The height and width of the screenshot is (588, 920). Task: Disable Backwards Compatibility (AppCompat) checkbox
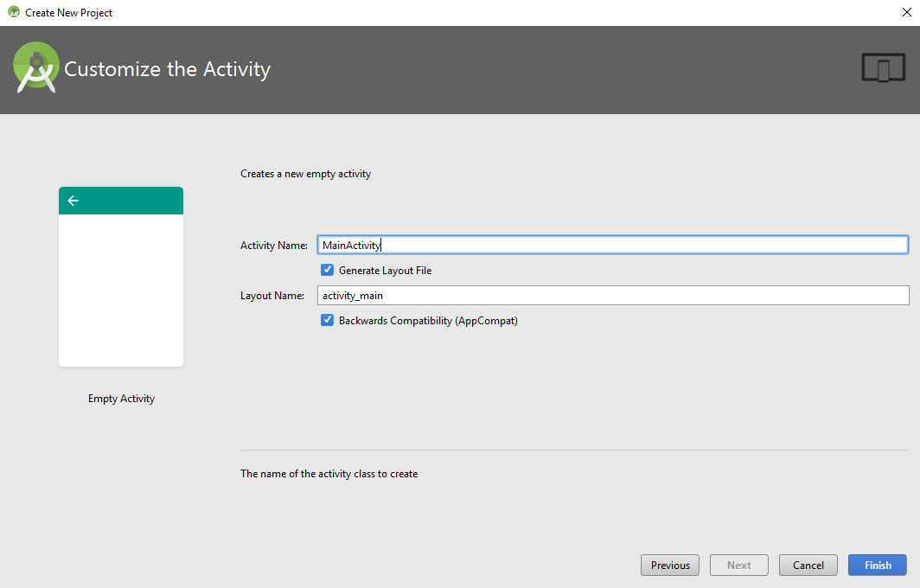(x=328, y=320)
